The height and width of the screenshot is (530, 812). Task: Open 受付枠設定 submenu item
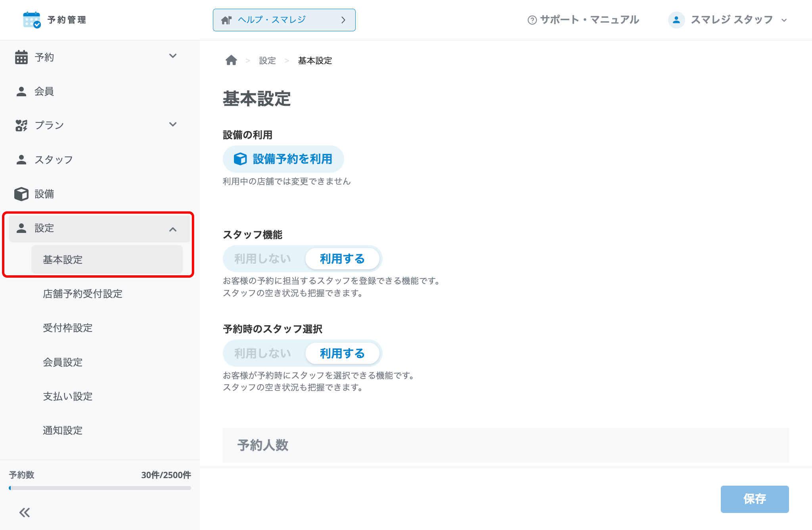[x=68, y=328]
